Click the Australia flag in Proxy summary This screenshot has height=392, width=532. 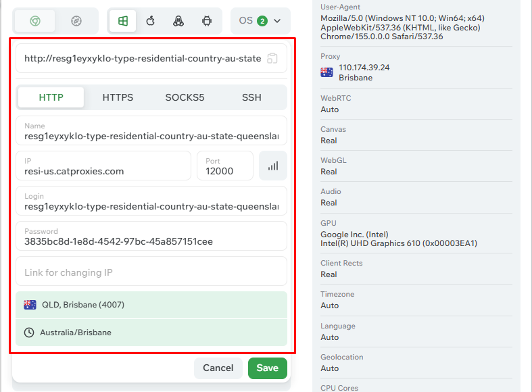click(x=327, y=72)
